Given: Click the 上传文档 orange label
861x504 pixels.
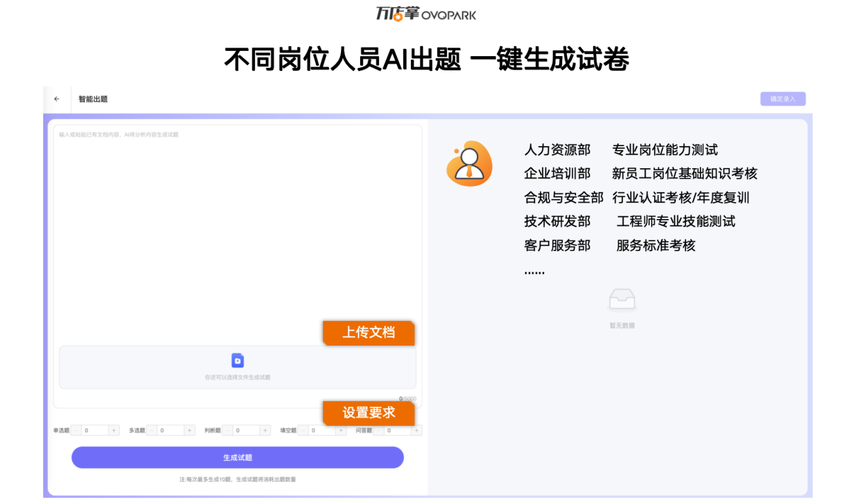Looking at the screenshot, I should [x=369, y=333].
